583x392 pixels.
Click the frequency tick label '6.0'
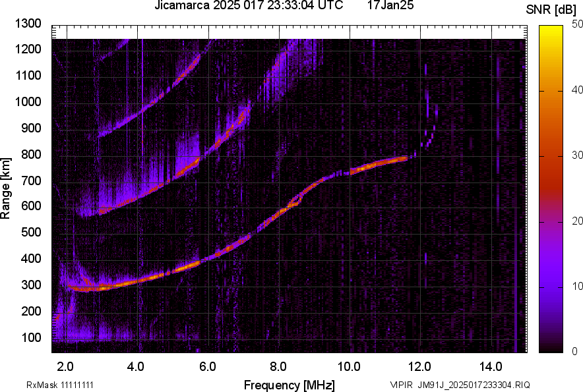pos(207,367)
